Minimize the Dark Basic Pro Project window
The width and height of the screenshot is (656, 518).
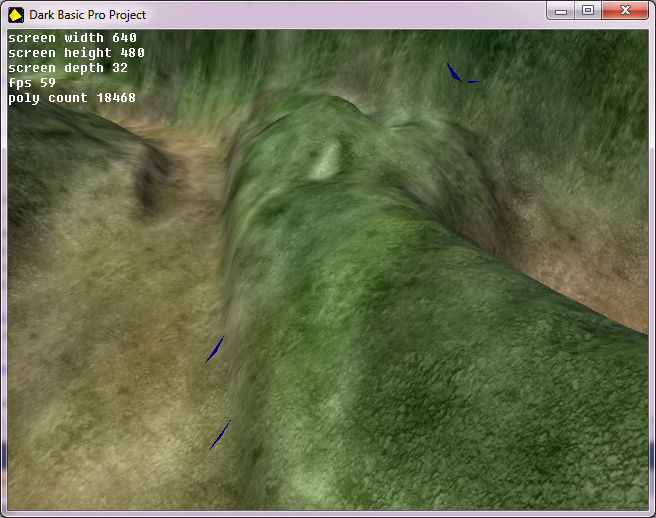(561, 10)
